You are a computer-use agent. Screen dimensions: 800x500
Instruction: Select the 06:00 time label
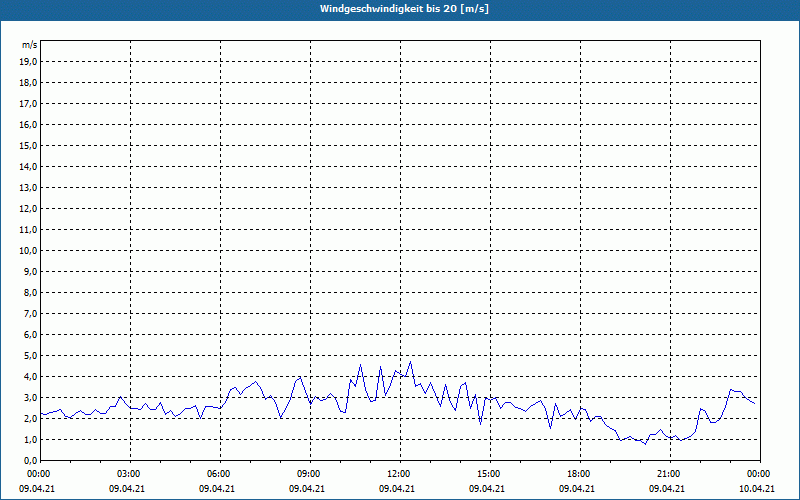(219, 474)
